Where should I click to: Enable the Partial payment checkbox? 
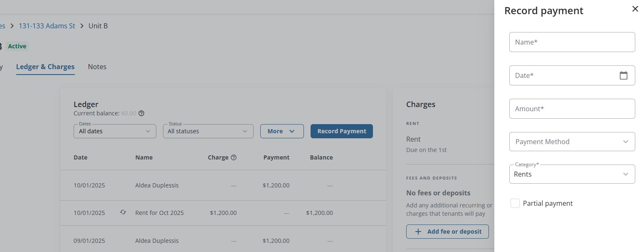pyautogui.click(x=515, y=203)
